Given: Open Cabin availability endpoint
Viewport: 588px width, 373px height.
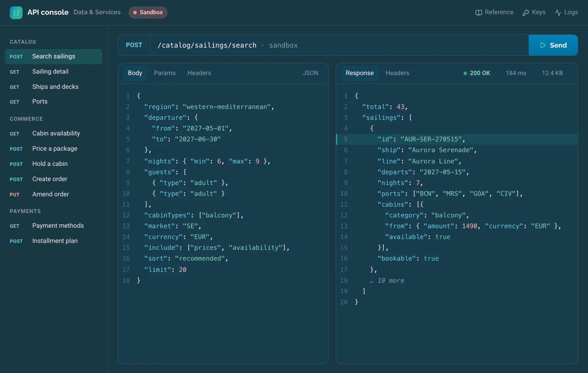Looking at the screenshot, I should point(54,134).
